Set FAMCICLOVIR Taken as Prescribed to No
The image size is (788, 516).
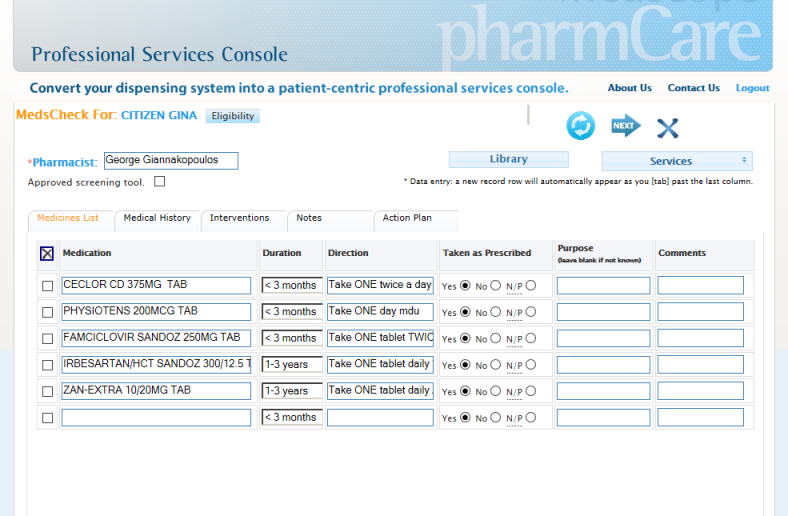[496, 338]
